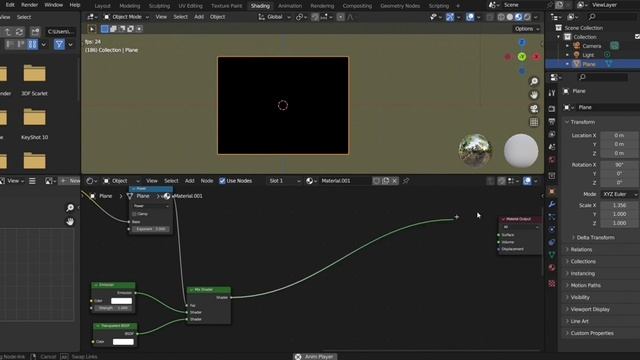Open the Tool properties tab icon
This screenshot has width=640, height=360.
point(552,93)
